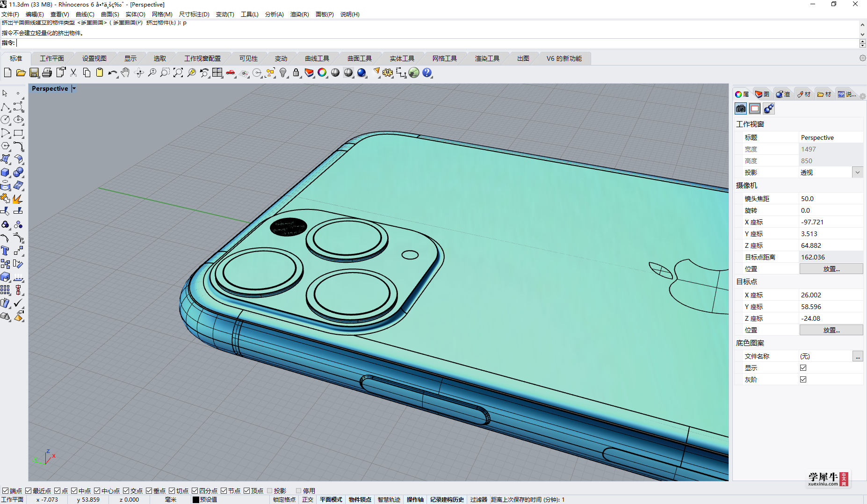Image resolution: width=867 pixels, height=504 pixels.
Task: Open the 投影 projection dropdown
Action: pos(858,173)
